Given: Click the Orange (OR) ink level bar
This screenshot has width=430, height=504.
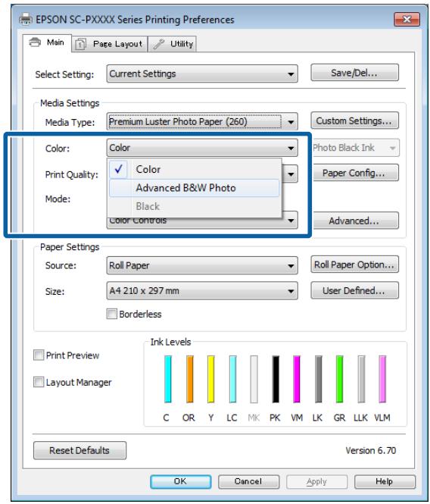Looking at the screenshot, I should [190, 379].
